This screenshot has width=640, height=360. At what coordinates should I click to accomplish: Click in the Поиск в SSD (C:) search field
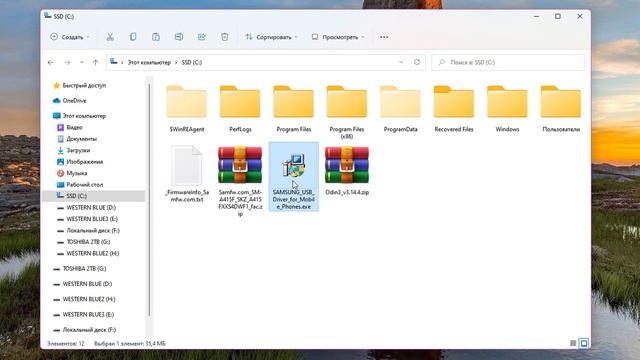coord(508,62)
